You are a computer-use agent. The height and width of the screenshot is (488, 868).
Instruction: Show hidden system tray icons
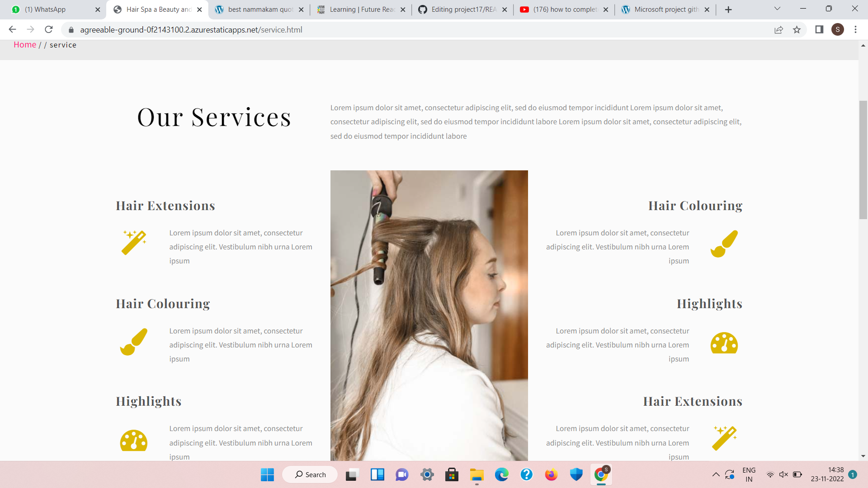click(716, 474)
